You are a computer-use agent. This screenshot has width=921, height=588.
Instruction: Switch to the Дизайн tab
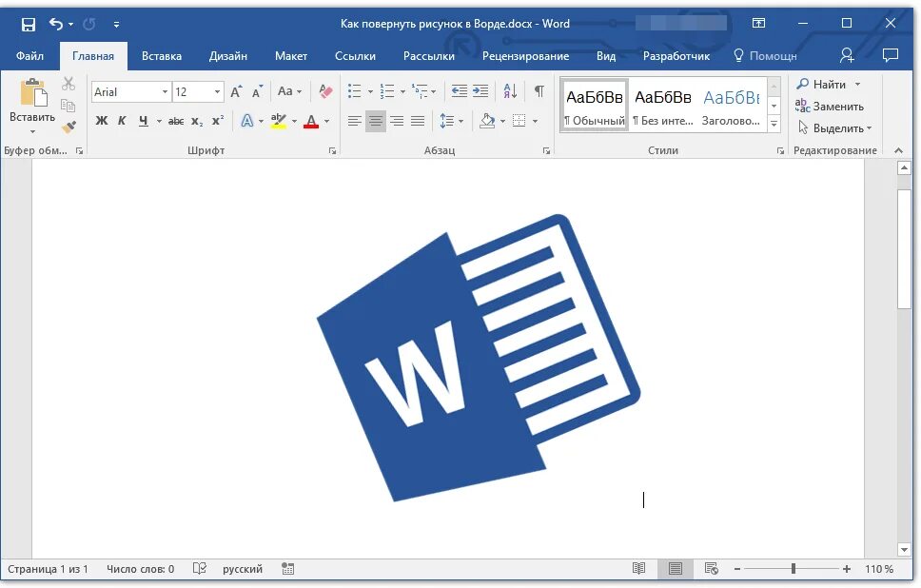pyautogui.click(x=228, y=56)
